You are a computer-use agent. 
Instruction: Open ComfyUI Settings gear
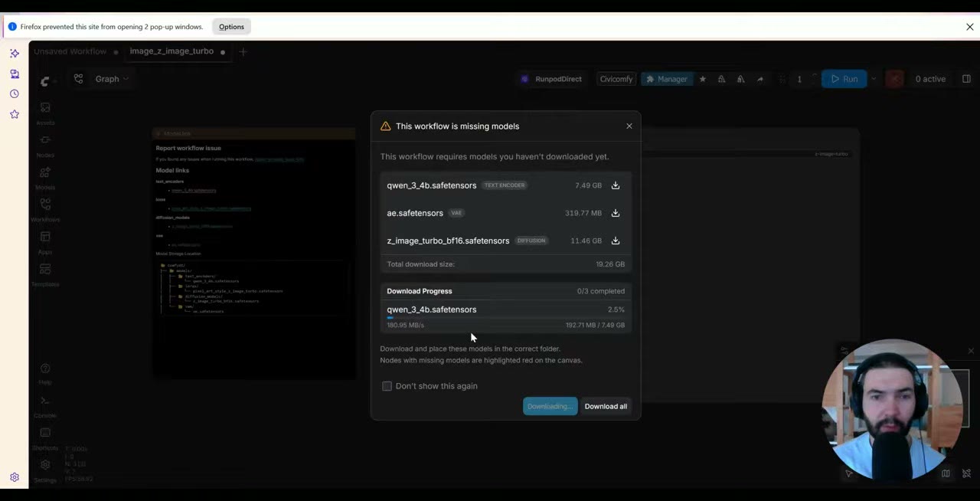click(x=45, y=470)
